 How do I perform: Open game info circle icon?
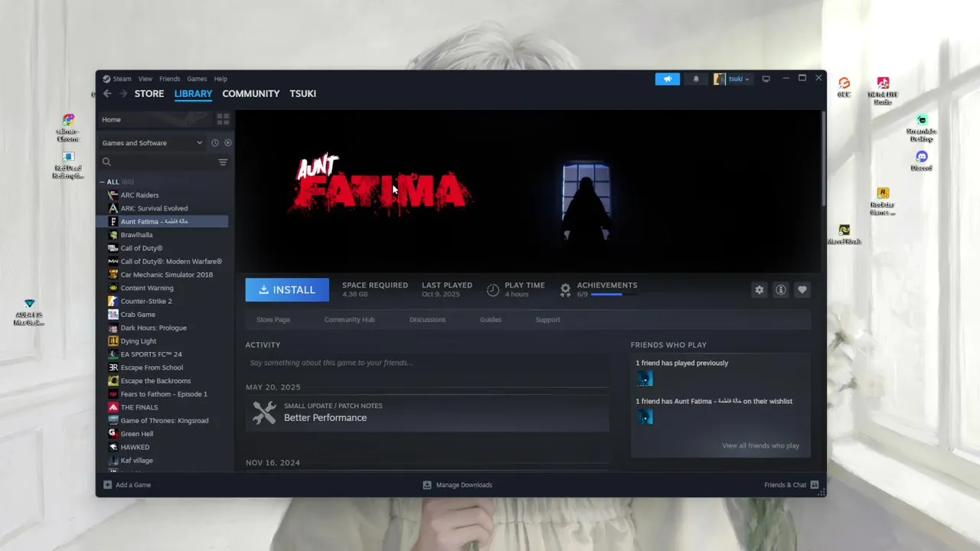click(x=780, y=289)
